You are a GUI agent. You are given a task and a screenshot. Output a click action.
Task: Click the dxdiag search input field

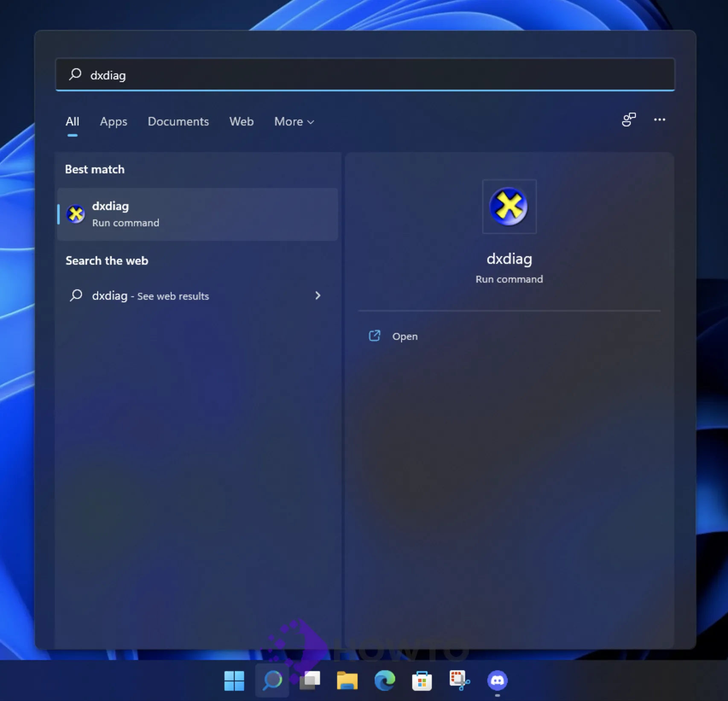[365, 75]
